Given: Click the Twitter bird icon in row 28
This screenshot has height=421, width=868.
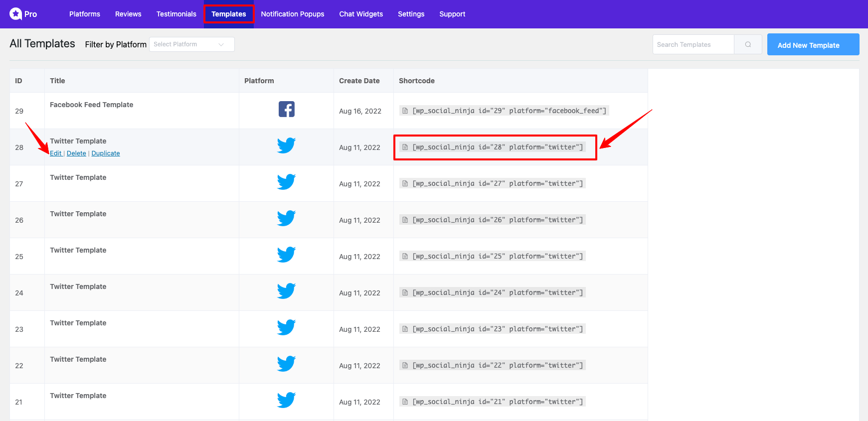Looking at the screenshot, I should click(x=286, y=145).
